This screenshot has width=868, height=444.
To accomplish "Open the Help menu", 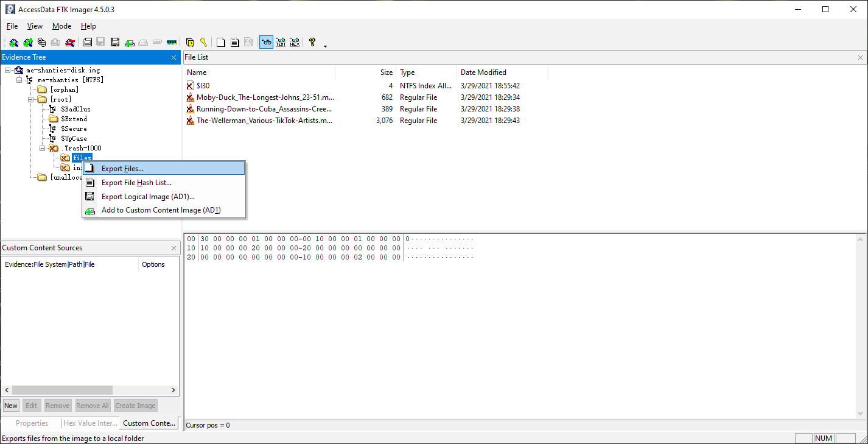I will (88, 26).
